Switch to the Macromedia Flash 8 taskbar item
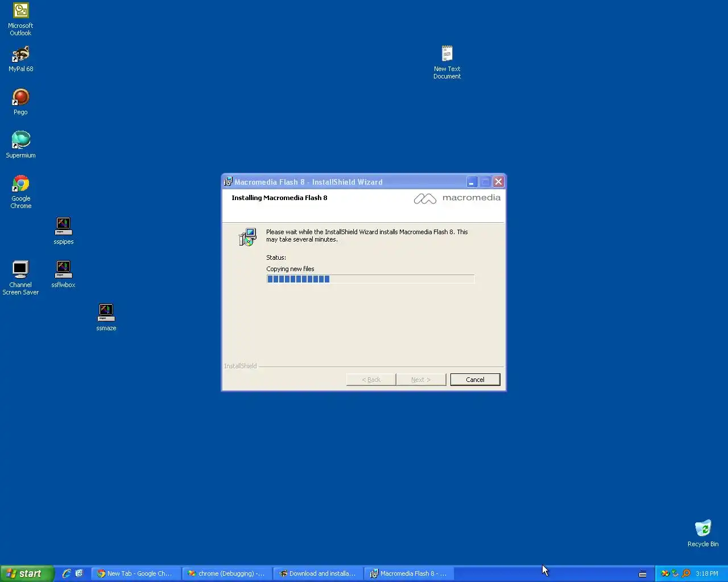The height and width of the screenshot is (582, 728). pyautogui.click(x=409, y=573)
